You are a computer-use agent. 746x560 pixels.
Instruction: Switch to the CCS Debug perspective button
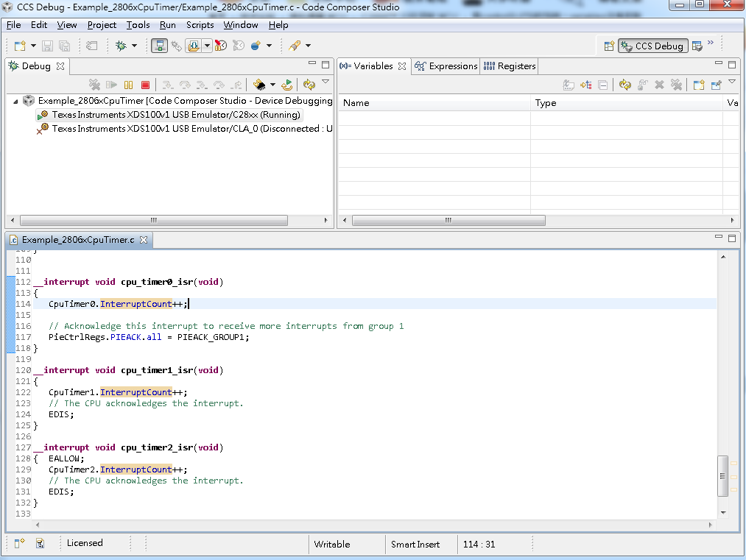click(x=653, y=46)
